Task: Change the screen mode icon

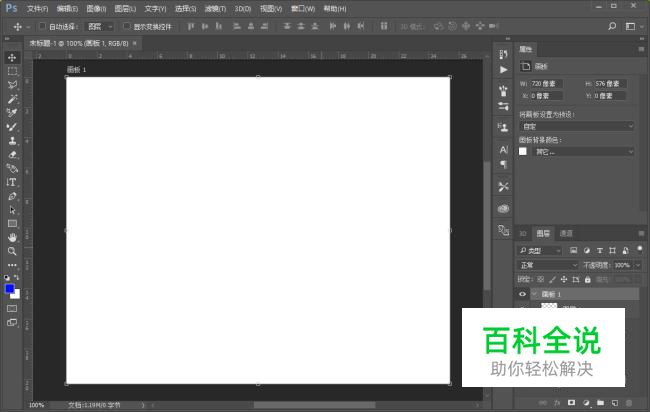Action: click(x=12, y=322)
